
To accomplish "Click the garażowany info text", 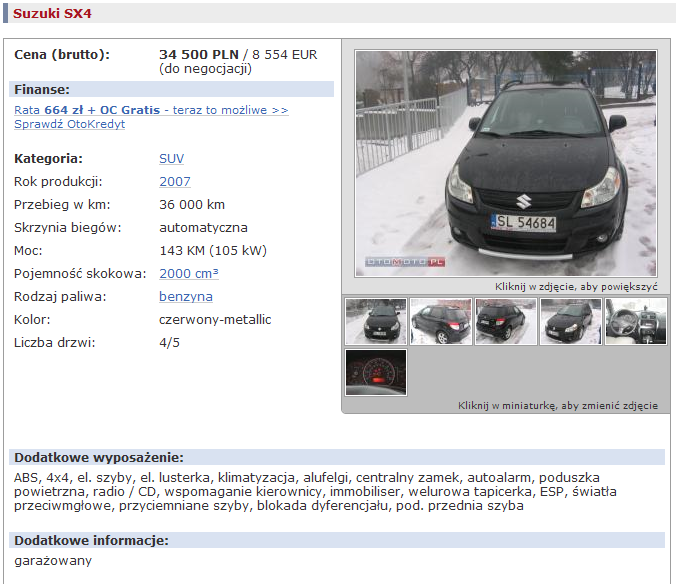I will tap(53, 561).
